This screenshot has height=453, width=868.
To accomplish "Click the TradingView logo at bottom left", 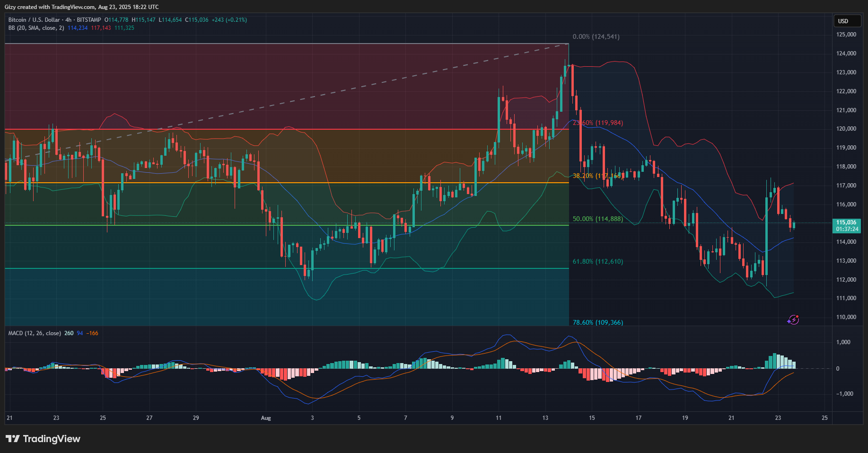I will [x=43, y=439].
